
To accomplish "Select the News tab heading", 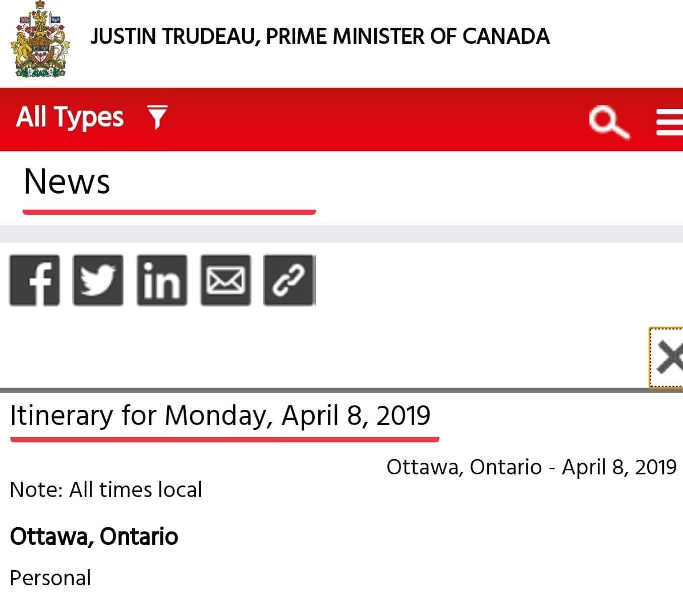I will [x=67, y=181].
